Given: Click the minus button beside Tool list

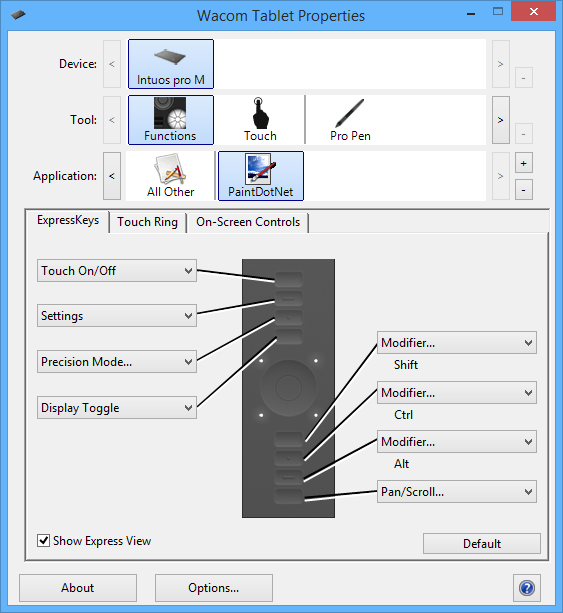Looking at the screenshot, I should (x=524, y=134).
